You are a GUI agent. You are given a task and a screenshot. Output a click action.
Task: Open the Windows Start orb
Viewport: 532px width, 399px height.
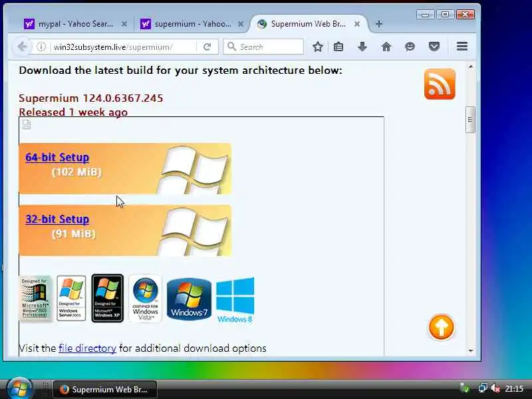(x=19, y=388)
